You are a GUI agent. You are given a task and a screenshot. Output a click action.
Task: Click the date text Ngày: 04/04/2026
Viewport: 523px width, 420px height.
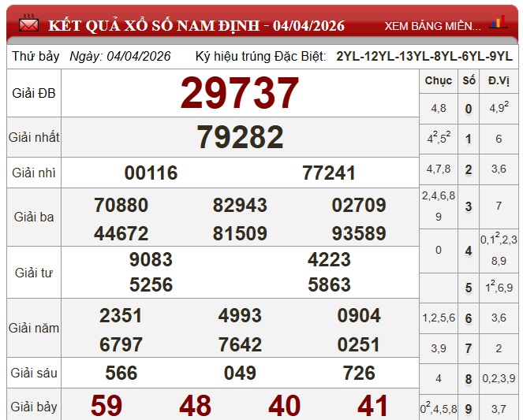(x=120, y=57)
